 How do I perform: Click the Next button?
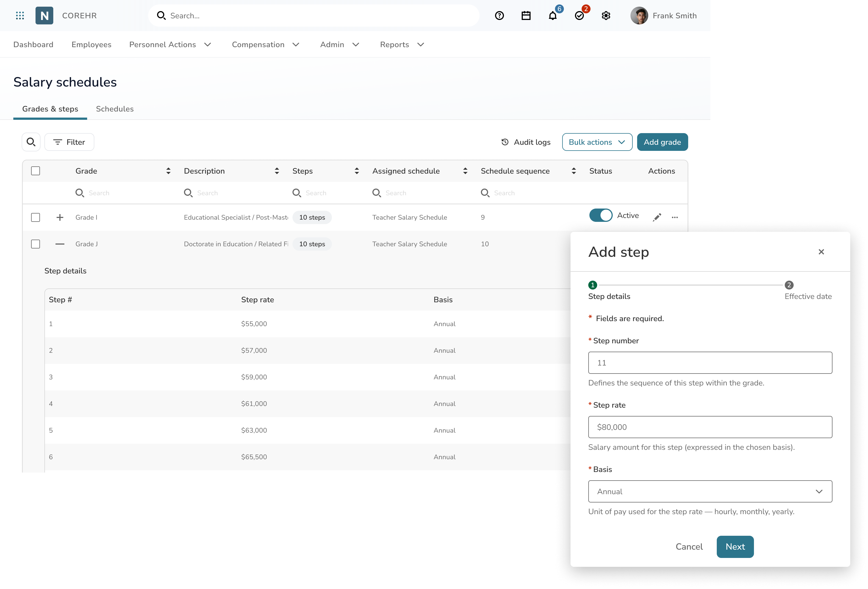coord(735,547)
